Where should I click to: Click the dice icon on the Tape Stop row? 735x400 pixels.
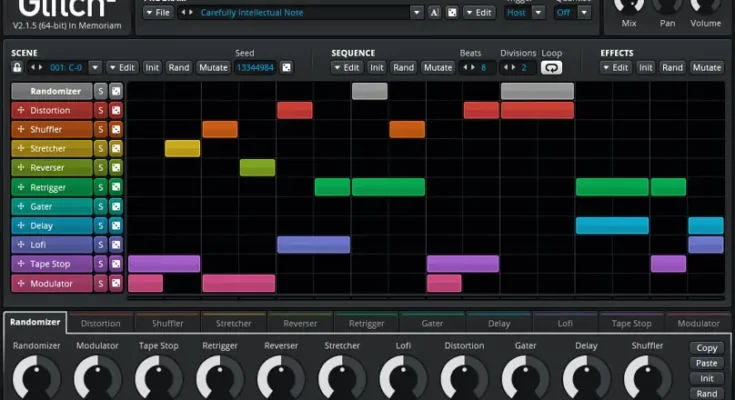(x=116, y=264)
